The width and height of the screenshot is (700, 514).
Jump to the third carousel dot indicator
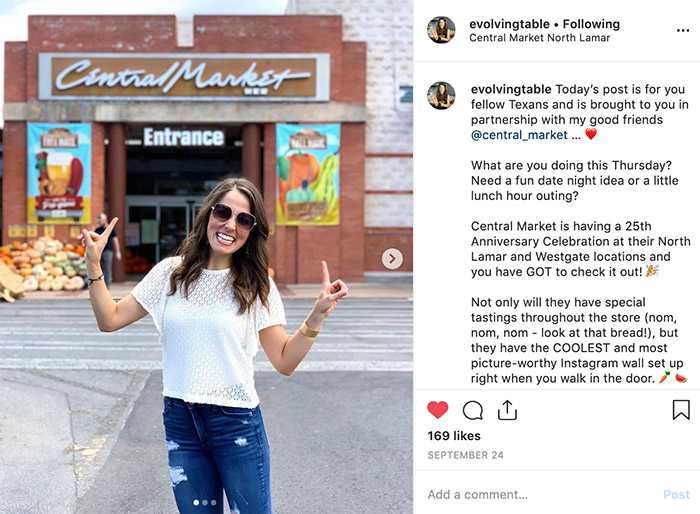[x=213, y=502]
